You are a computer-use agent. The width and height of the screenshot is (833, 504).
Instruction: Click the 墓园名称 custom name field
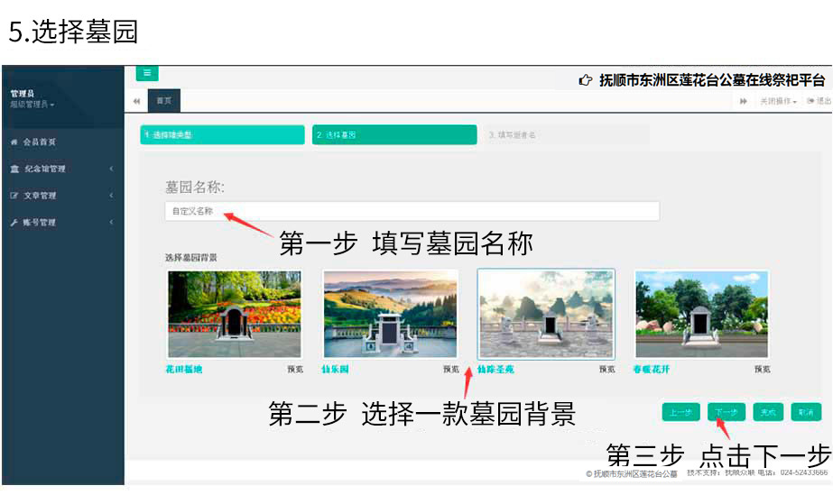(x=412, y=211)
